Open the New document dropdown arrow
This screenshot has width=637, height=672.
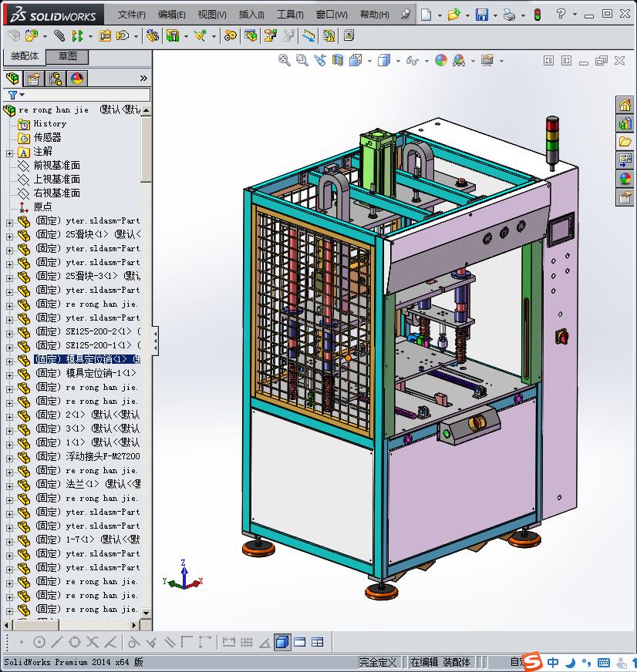click(440, 15)
